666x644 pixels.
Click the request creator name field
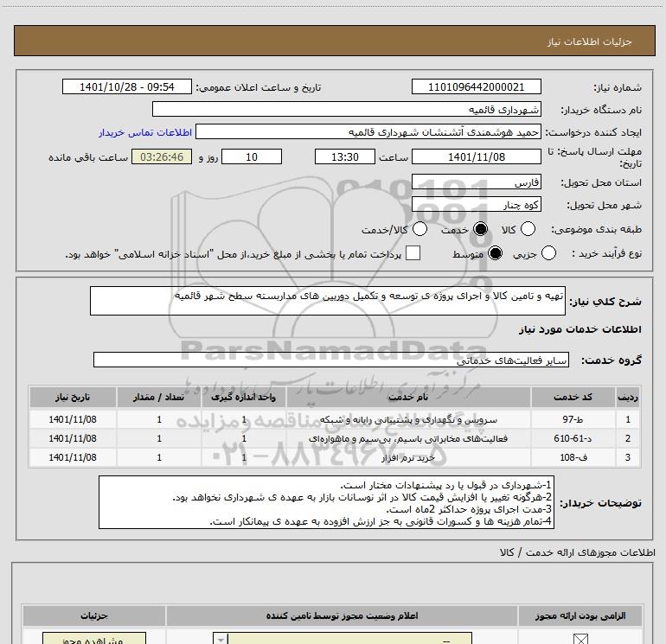[x=368, y=131]
